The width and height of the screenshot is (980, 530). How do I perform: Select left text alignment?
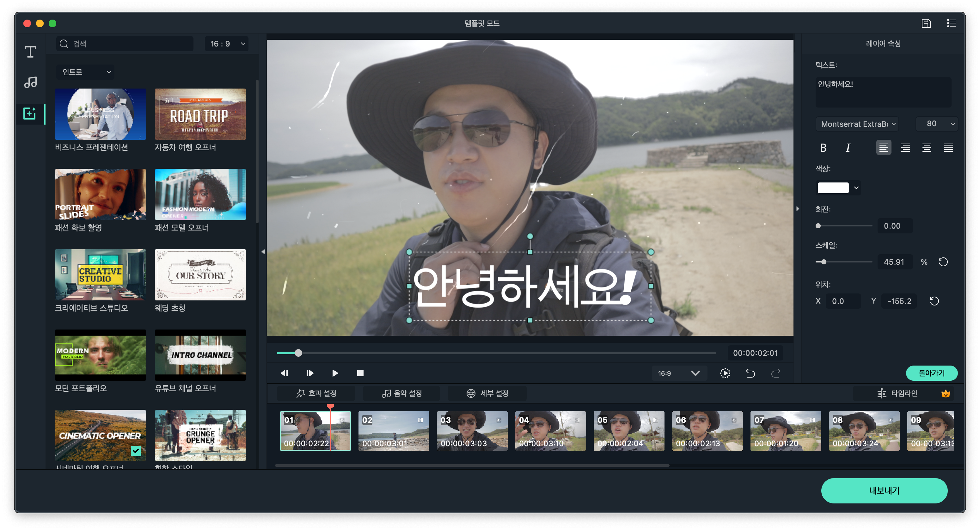pos(883,148)
